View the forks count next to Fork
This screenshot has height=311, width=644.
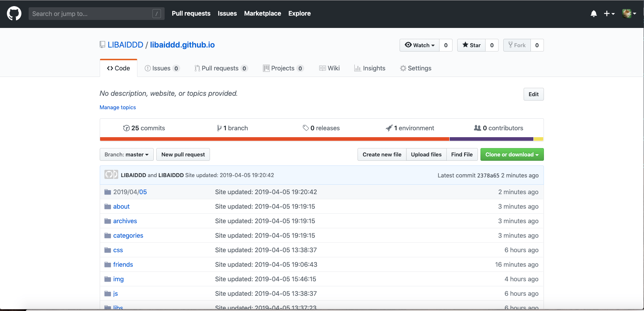pos(537,45)
